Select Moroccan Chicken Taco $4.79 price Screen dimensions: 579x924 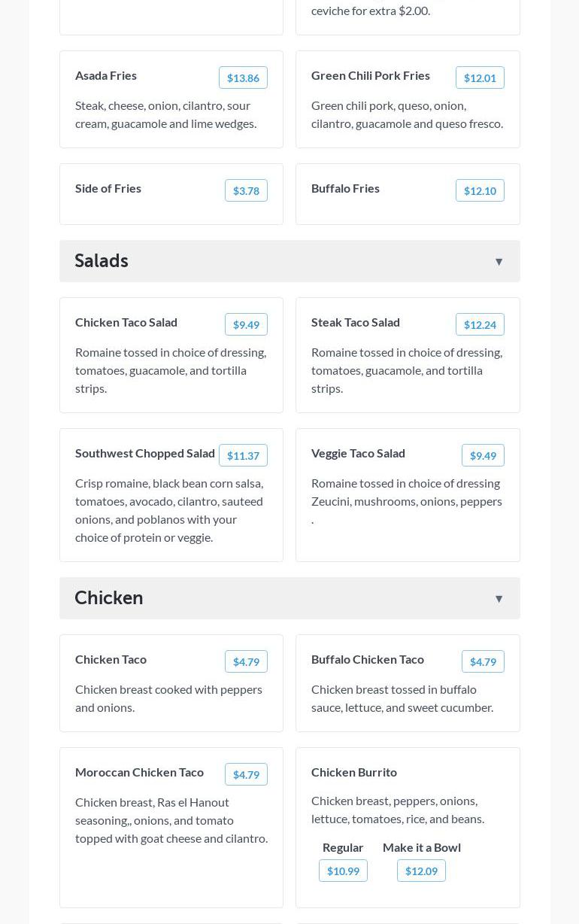246,774
